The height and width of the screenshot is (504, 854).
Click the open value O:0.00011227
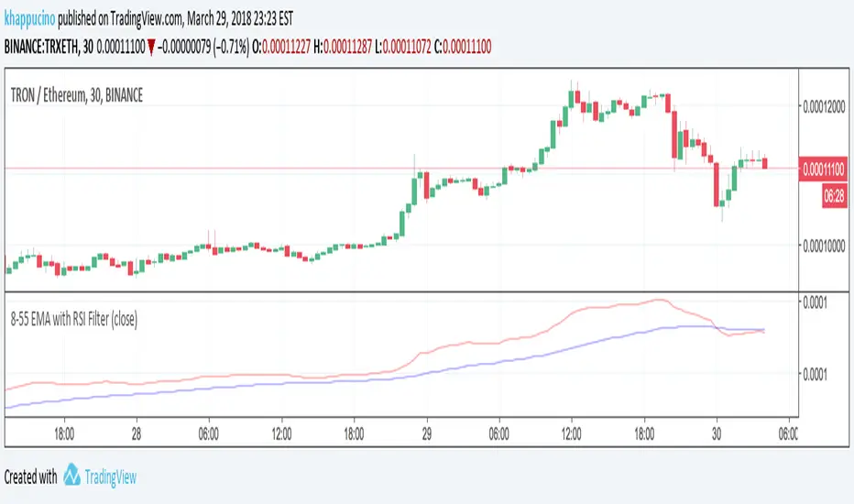click(x=281, y=47)
